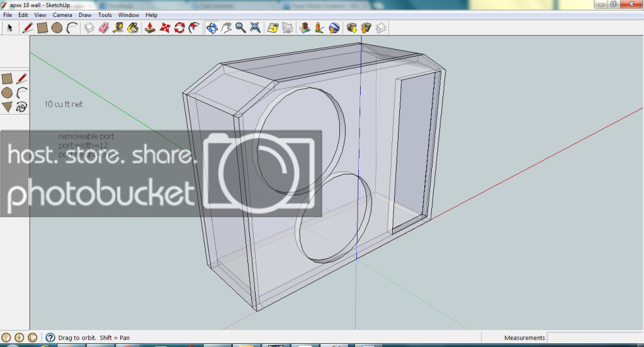644x347 pixels.
Task: Select the Rotate tool
Action: (179, 28)
